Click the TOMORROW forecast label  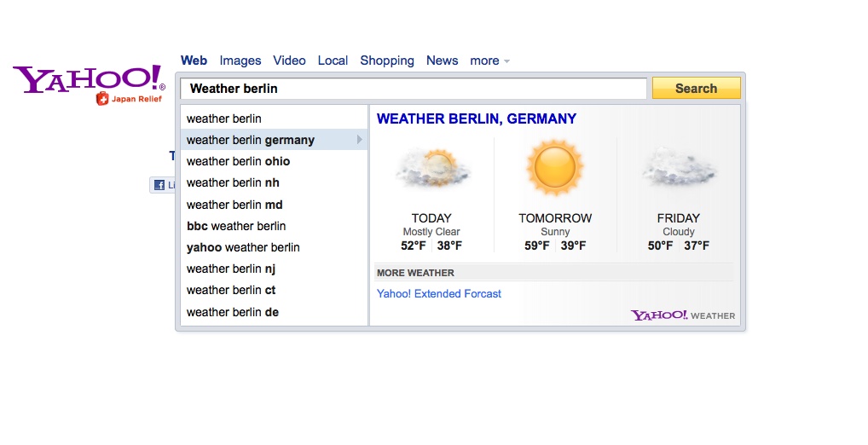point(555,218)
